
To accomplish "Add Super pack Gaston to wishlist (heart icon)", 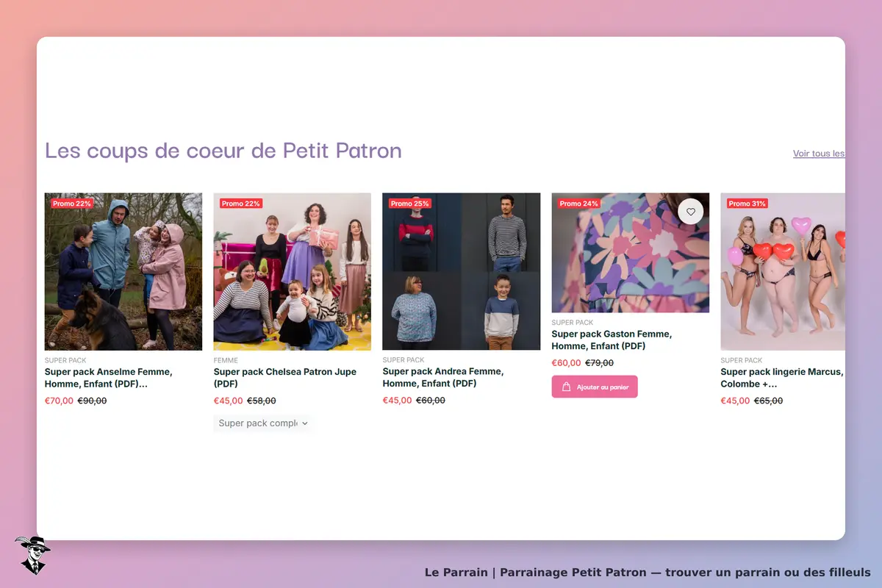I will pos(690,212).
